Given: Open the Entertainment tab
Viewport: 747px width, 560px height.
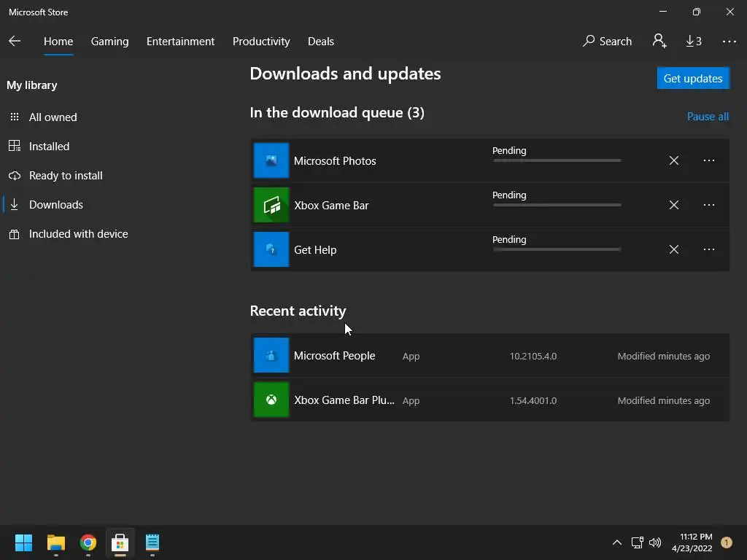Looking at the screenshot, I should pyautogui.click(x=180, y=42).
